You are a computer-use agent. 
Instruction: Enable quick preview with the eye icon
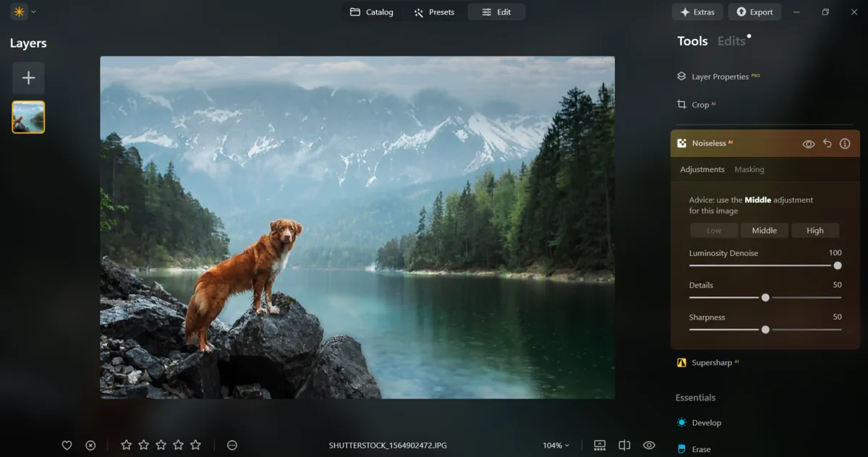coord(648,445)
